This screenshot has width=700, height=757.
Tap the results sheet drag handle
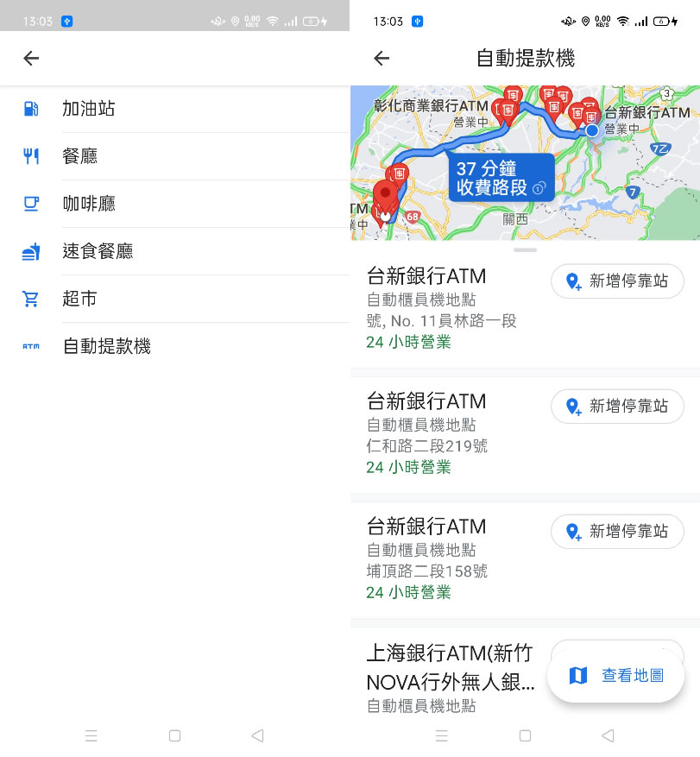526,250
